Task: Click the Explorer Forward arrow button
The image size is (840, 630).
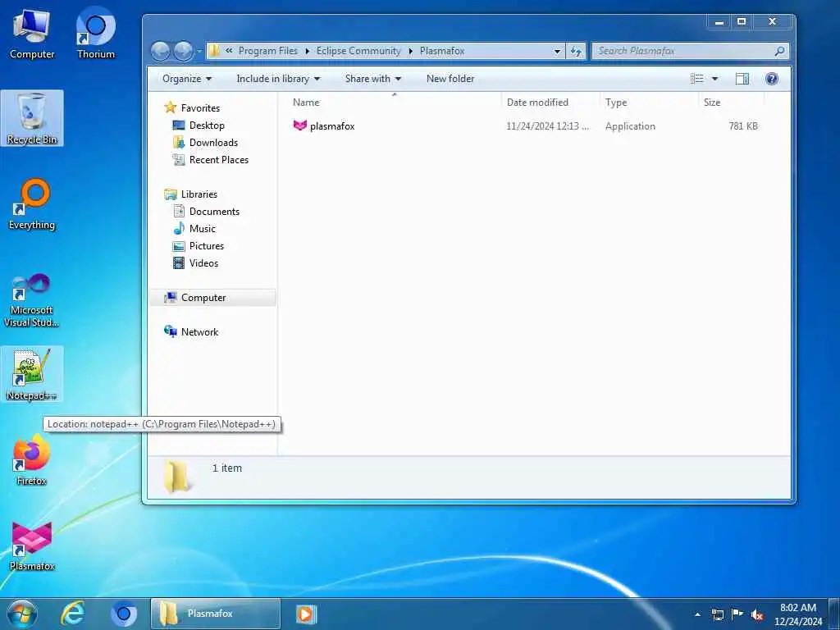Action: (183, 51)
